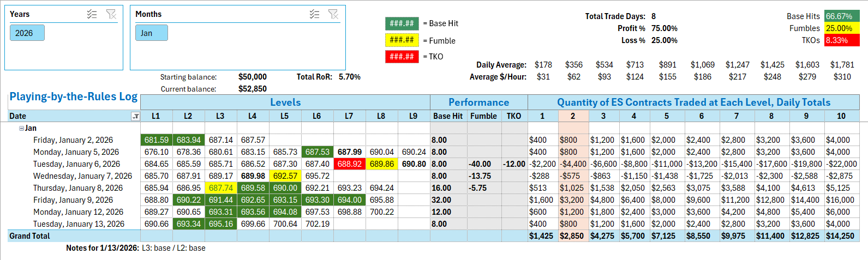
Task: Select the Starting balance $50,000 cell
Action: click(252, 77)
